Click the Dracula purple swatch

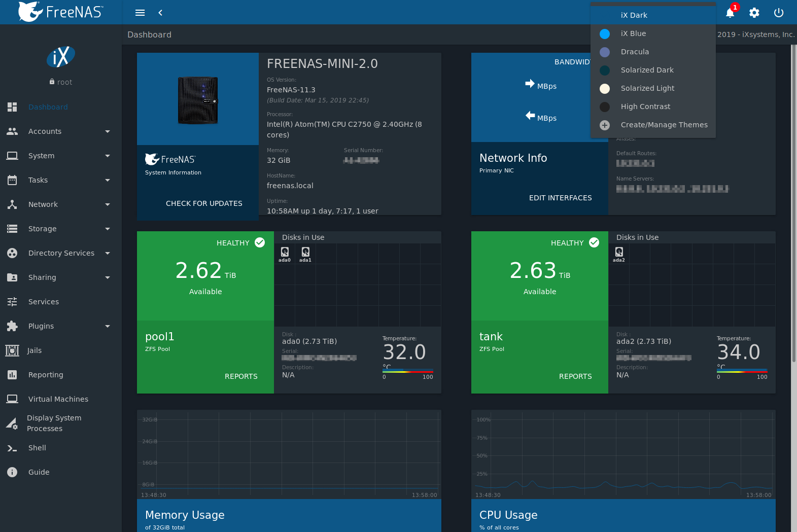605,52
